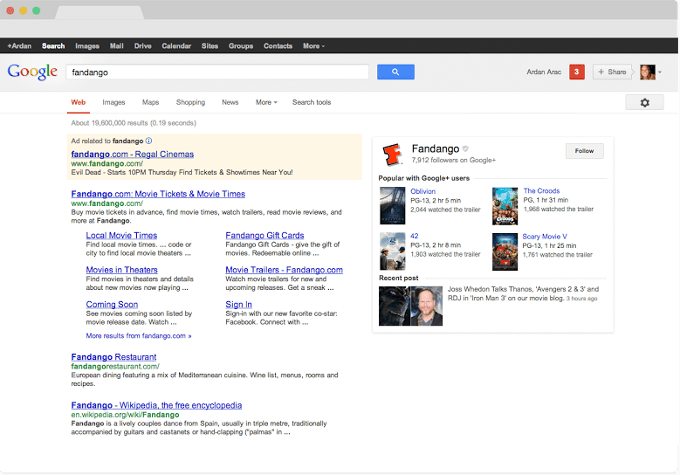
Task: Switch to the Maps search tab
Action: (150, 102)
